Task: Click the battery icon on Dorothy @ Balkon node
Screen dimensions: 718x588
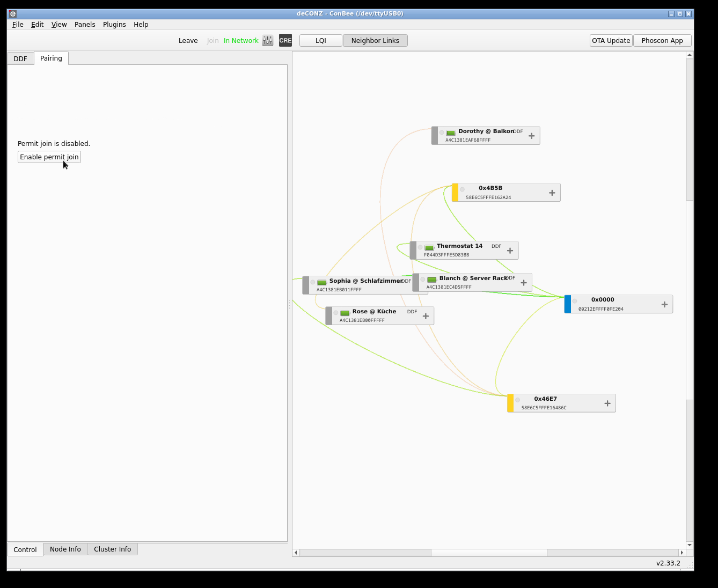Action: [451, 133]
